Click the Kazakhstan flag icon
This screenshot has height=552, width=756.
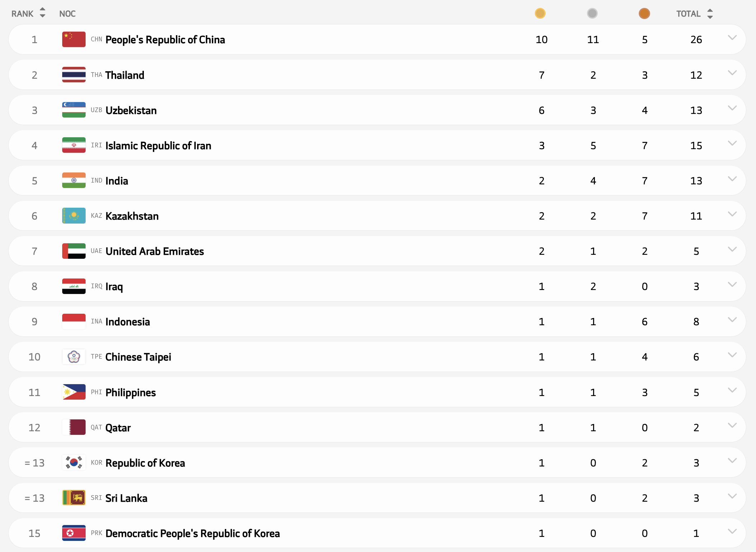[74, 216]
